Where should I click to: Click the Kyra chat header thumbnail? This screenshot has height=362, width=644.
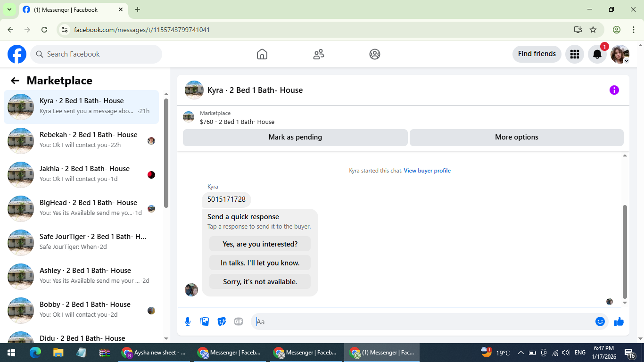tap(194, 90)
